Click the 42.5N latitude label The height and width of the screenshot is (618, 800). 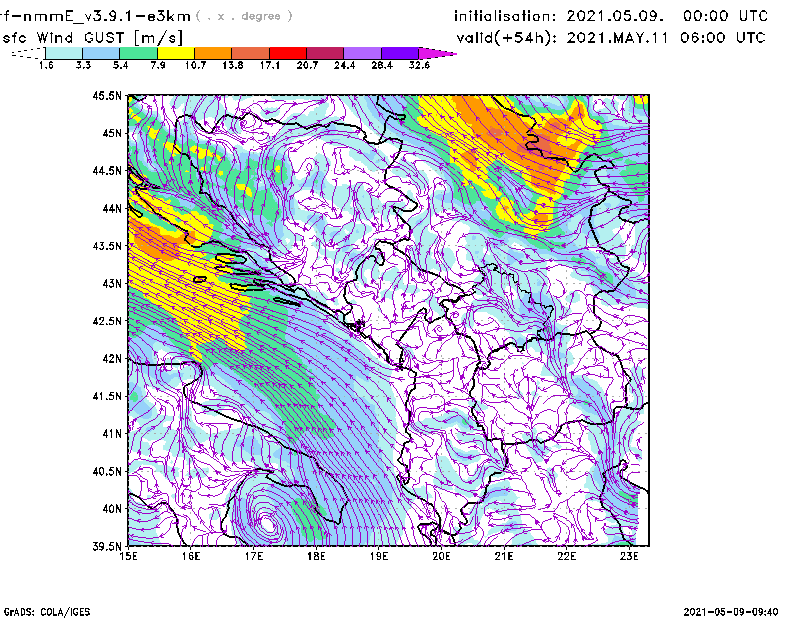click(x=107, y=321)
